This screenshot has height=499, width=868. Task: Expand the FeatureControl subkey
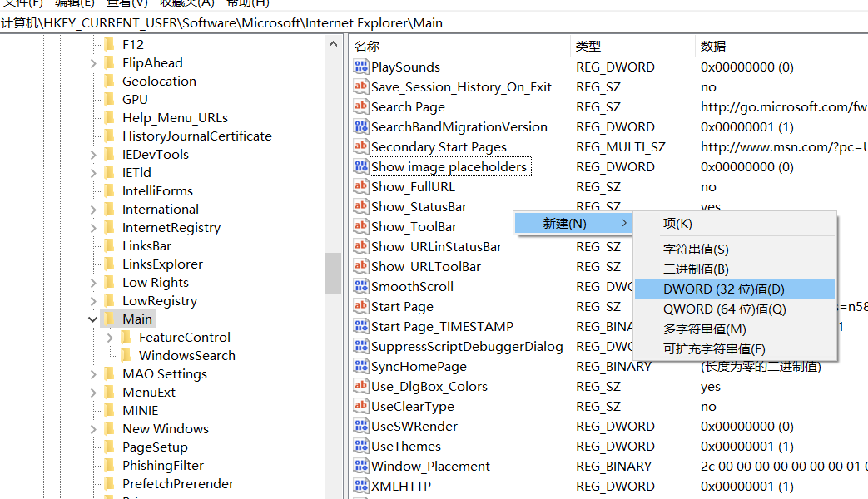coord(110,337)
